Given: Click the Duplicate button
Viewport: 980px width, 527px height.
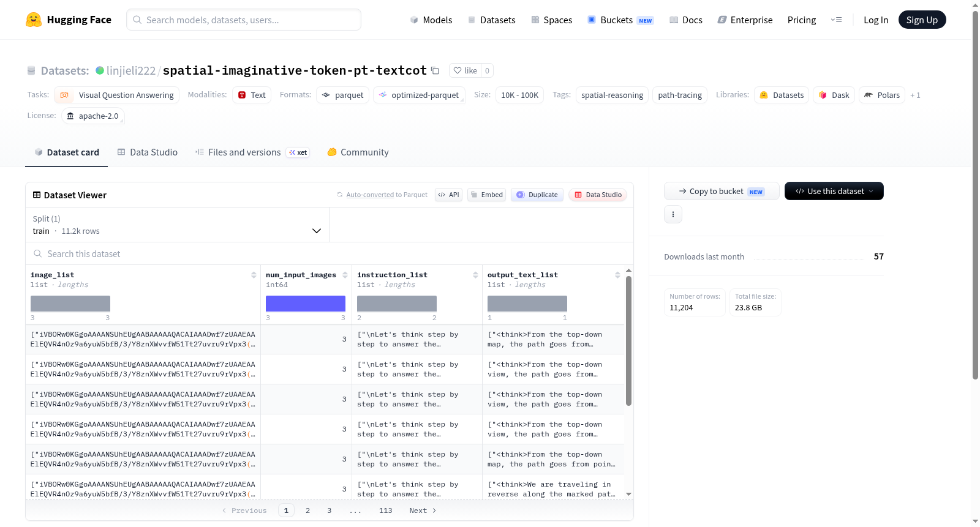Looking at the screenshot, I should pyautogui.click(x=537, y=195).
